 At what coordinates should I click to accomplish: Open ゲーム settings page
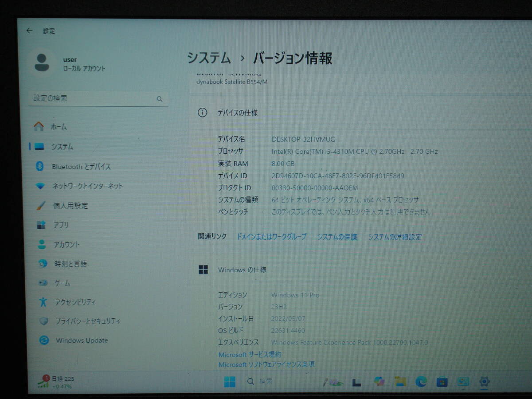[61, 283]
